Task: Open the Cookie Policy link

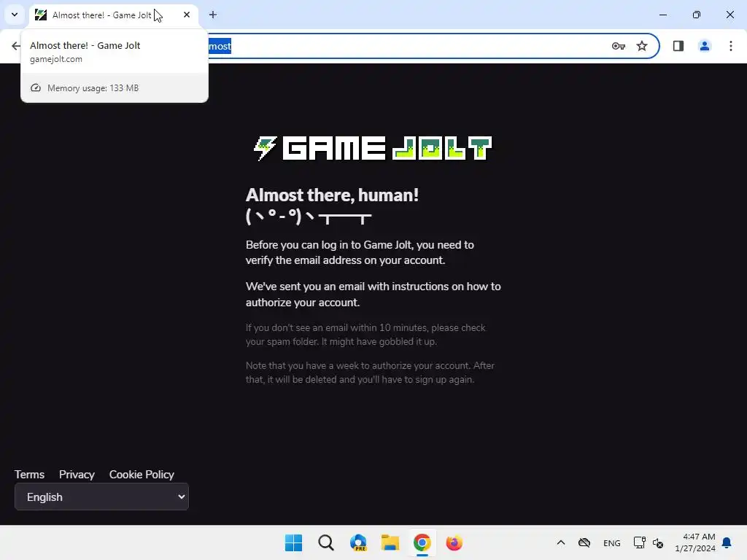Action: pos(142,475)
